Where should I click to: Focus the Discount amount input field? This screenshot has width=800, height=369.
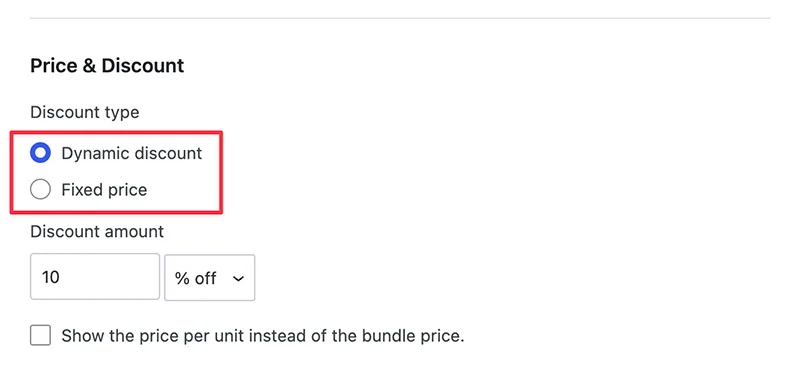click(95, 277)
